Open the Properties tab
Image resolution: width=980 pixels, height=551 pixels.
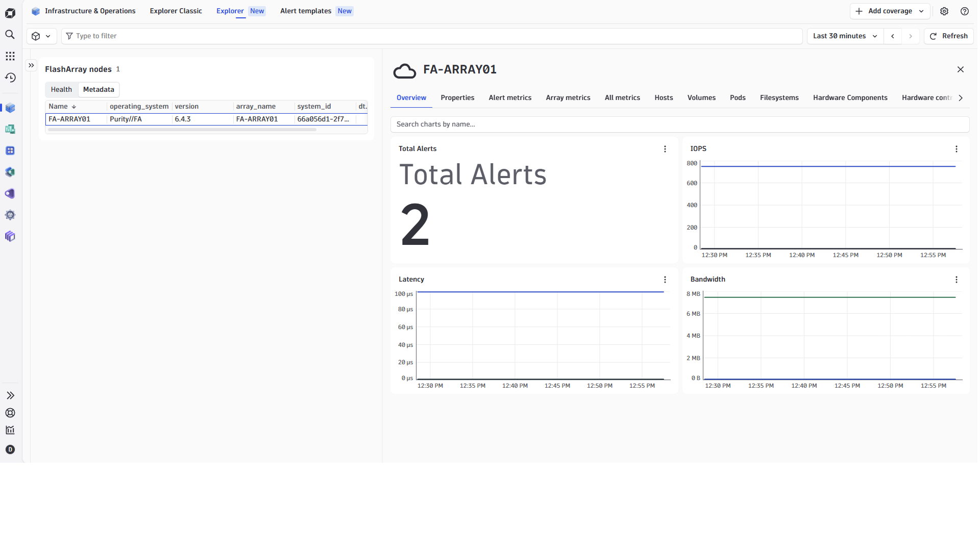(457, 98)
